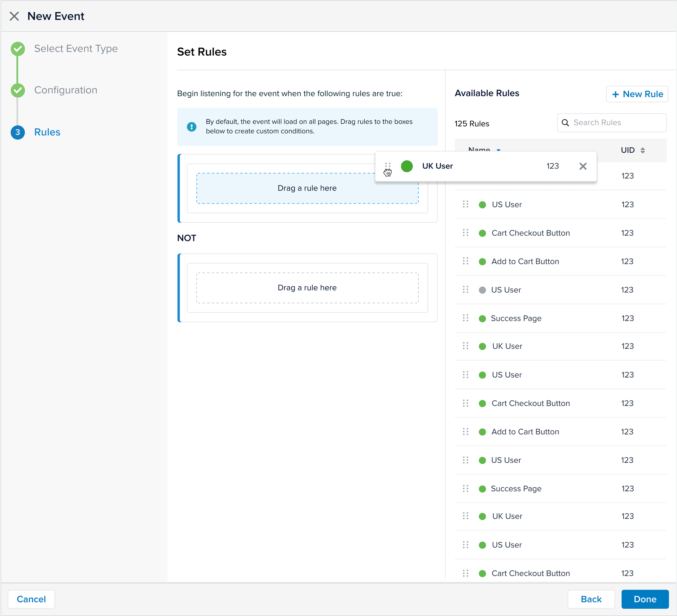Grab the drag handle of the second Add to Cart Button row
Image resolution: width=677 pixels, height=616 pixels.
[x=465, y=432]
